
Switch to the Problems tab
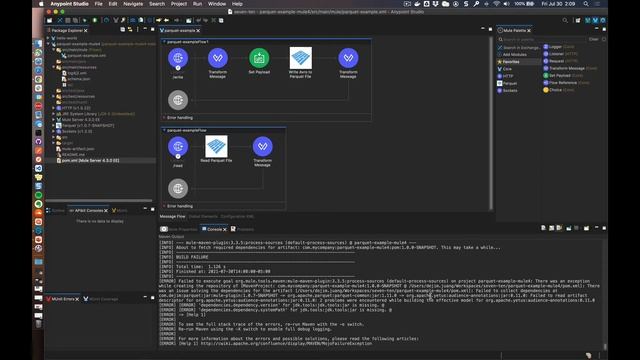(x=242, y=229)
